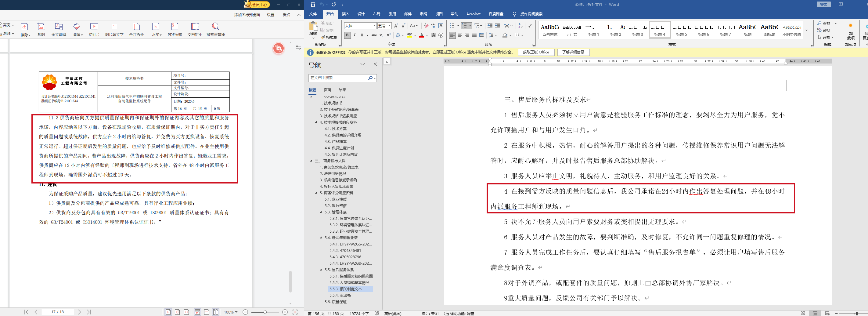Screen dimensions: 868x316
Task: Switch to the 结果 tab in the navigation pane
Action: click(x=342, y=90)
